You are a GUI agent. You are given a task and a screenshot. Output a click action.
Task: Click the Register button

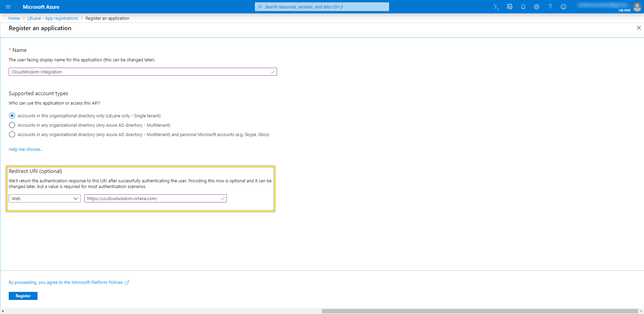(x=23, y=296)
